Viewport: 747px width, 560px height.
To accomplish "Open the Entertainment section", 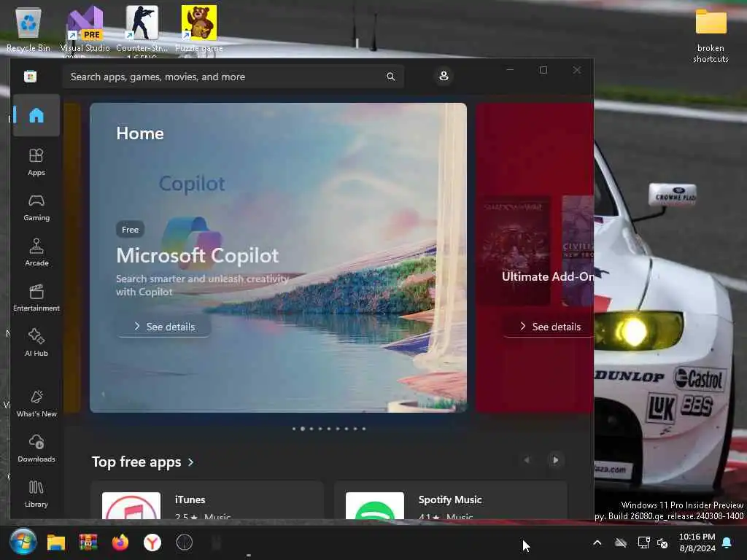I will point(36,297).
